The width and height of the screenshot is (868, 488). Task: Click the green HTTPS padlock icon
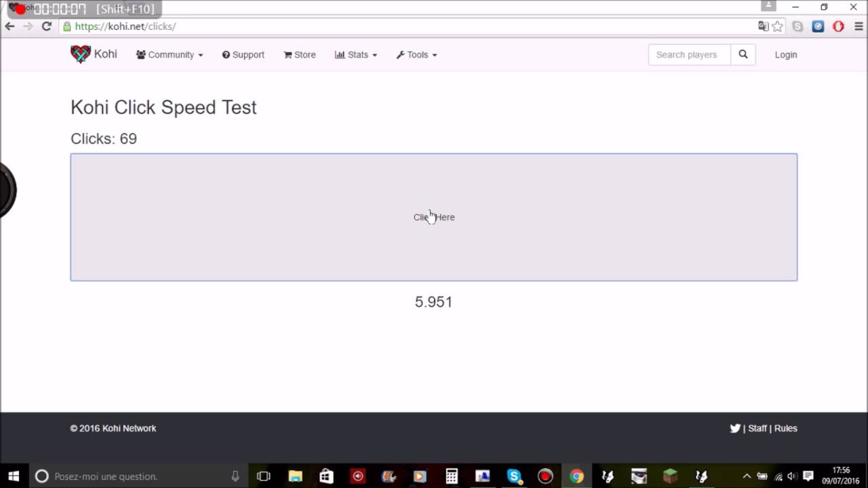66,26
